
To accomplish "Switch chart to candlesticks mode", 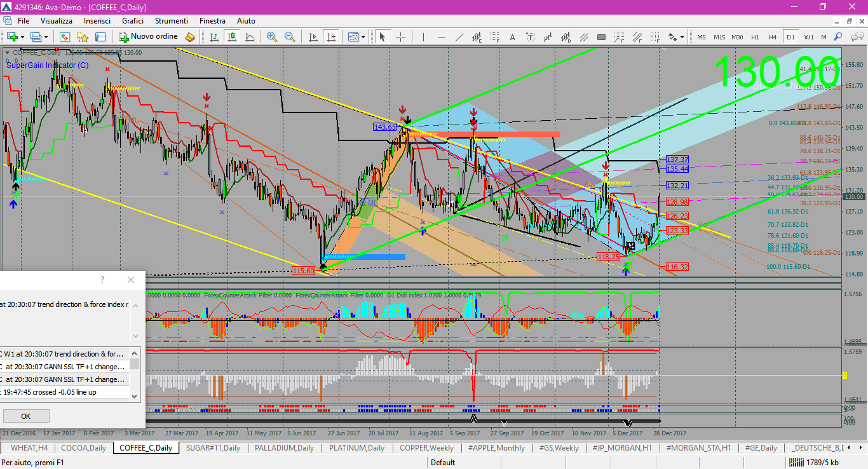I will 232,37.
